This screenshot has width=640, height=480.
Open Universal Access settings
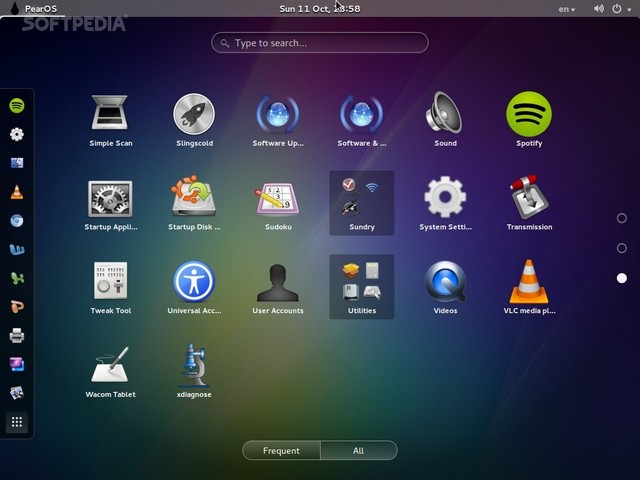click(194, 287)
